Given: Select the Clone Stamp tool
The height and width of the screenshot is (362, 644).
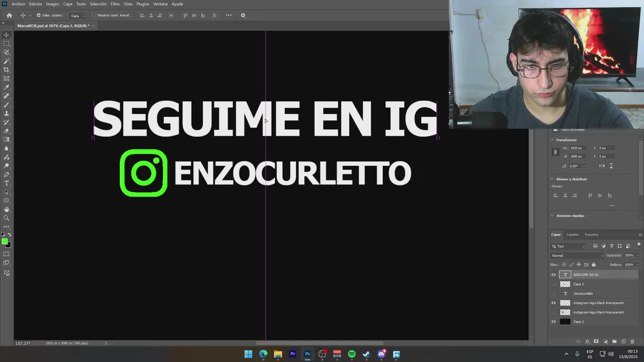Looking at the screenshot, I should pos(7,114).
